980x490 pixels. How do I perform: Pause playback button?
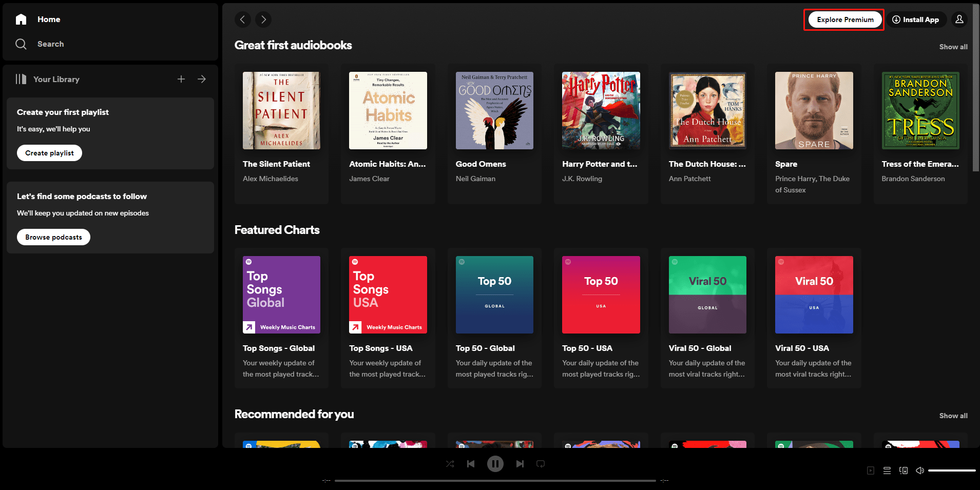pos(495,464)
